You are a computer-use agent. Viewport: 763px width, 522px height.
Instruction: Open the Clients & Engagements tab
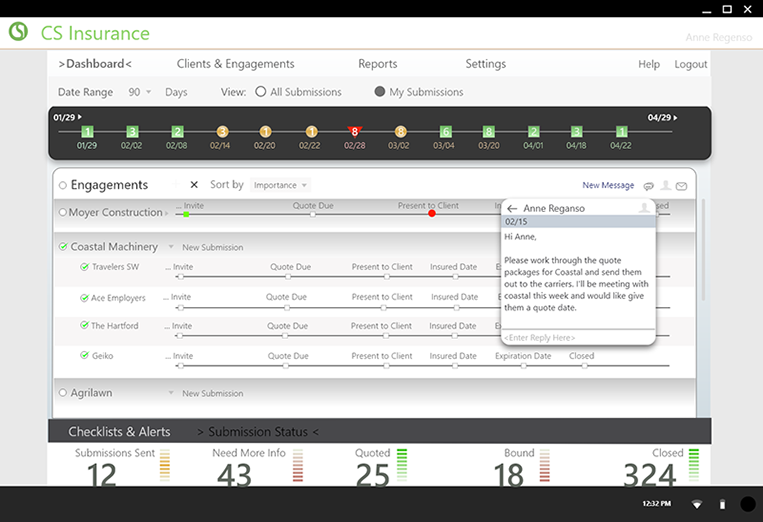(x=235, y=64)
